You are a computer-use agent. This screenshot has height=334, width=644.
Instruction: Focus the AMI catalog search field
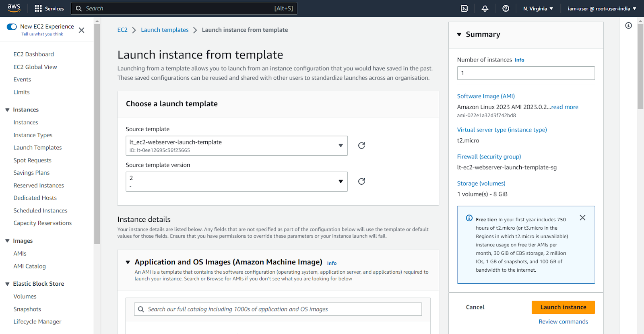(x=278, y=309)
